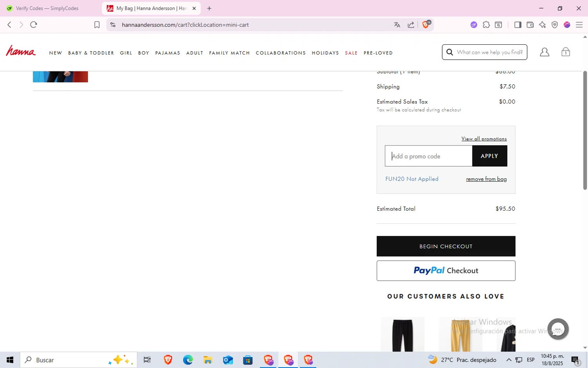Open site information icon in address bar
This screenshot has width=588, height=368.
coord(113,25)
